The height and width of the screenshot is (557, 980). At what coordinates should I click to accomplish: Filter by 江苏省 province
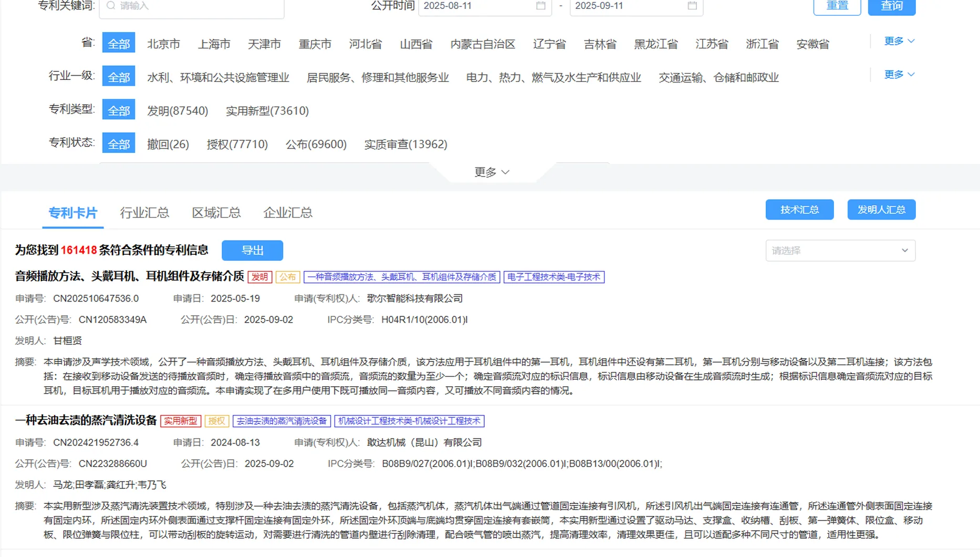712,44
